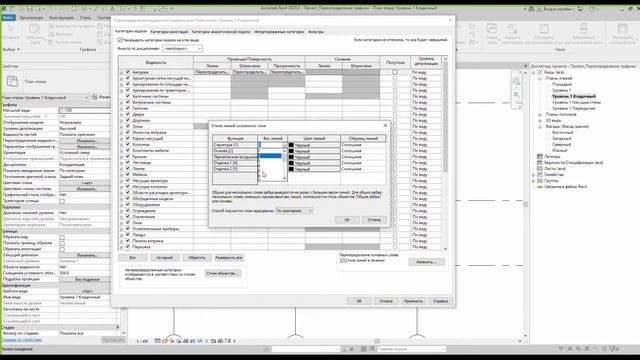The image size is (640, 360).
Task: Click 'Переопределить' lines cell for Антураж
Action: [212, 72]
